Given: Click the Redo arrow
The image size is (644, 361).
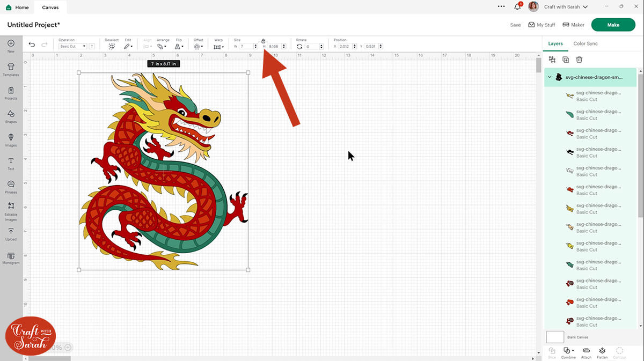Looking at the screenshot, I should 45,45.
